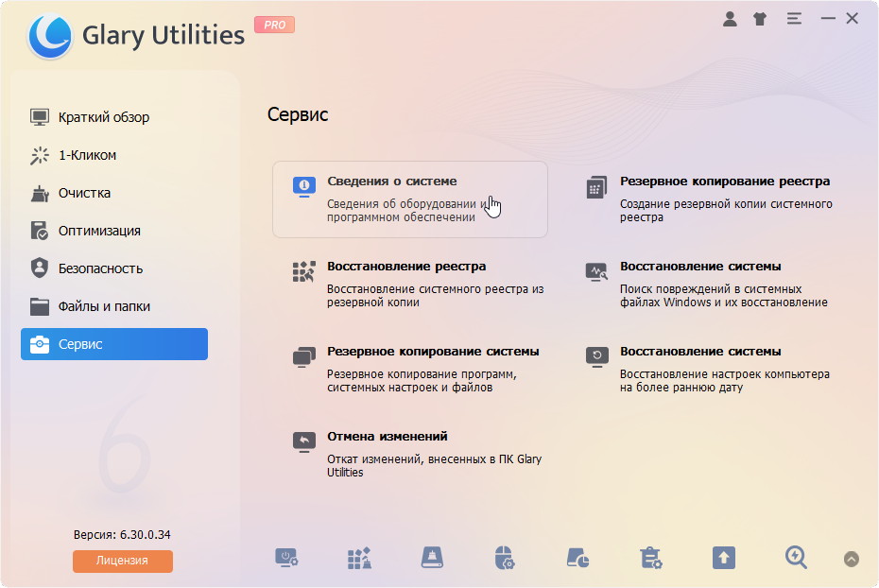Click the version text 6.30.0.34

[146, 535]
